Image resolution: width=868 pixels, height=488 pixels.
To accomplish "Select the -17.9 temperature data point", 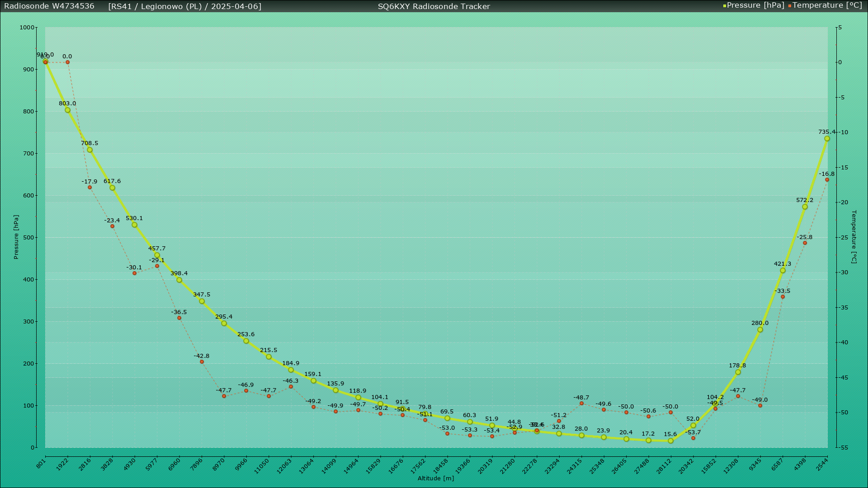I will (90, 188).
